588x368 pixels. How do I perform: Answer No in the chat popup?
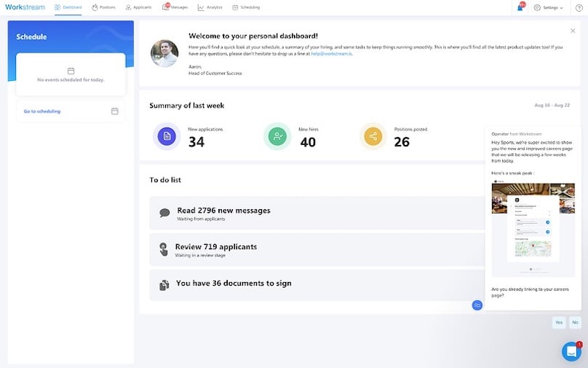tap(575, 322)
